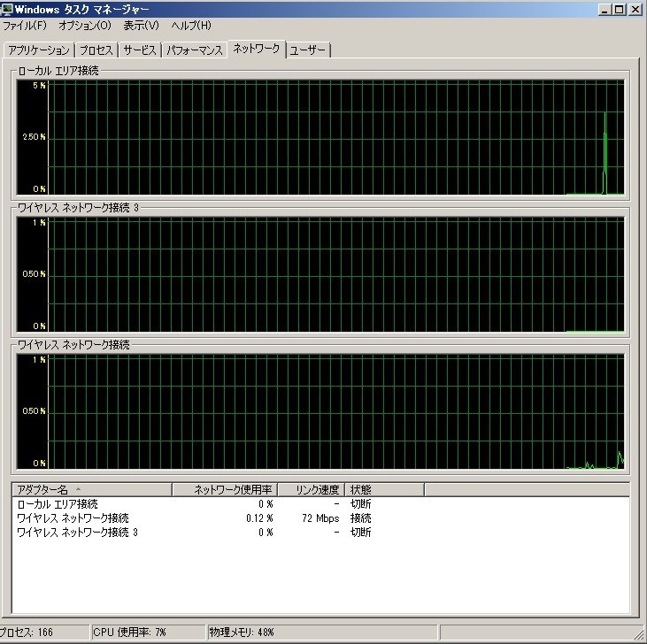The image size is (647, 644).
Task: Select the ネットワーク tab
Action: click(x=257, y=49)
